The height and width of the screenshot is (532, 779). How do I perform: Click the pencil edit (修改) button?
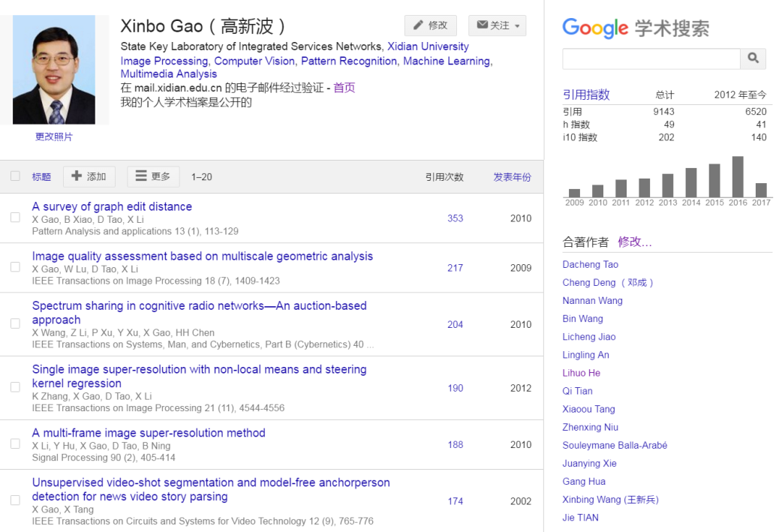tap(430, 26)
